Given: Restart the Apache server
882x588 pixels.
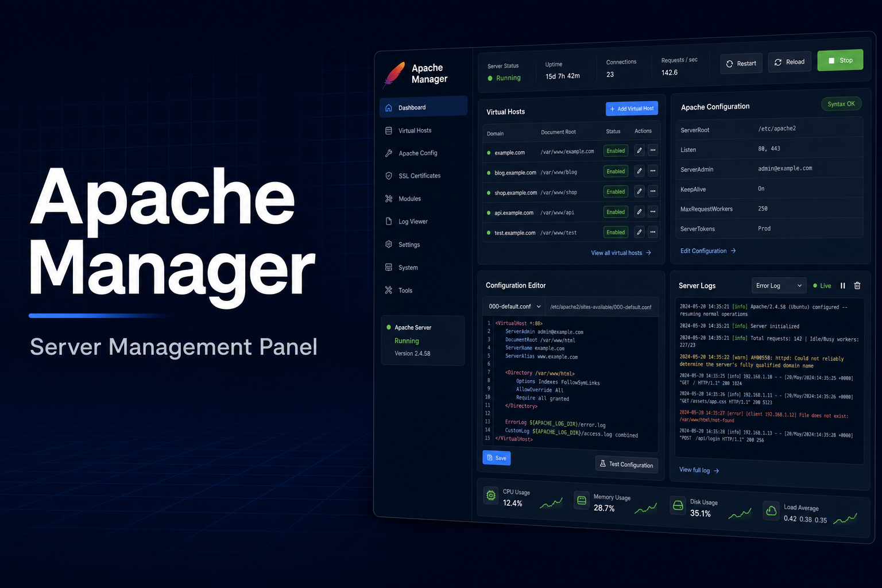Looking at the screenshot, I should point(741,64).
